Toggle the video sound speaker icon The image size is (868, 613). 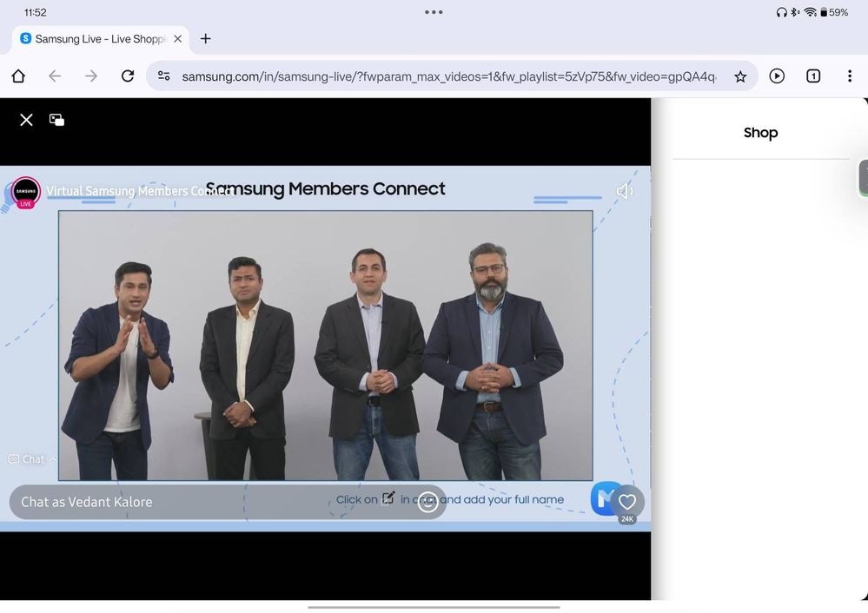click(x=624, y=191)
